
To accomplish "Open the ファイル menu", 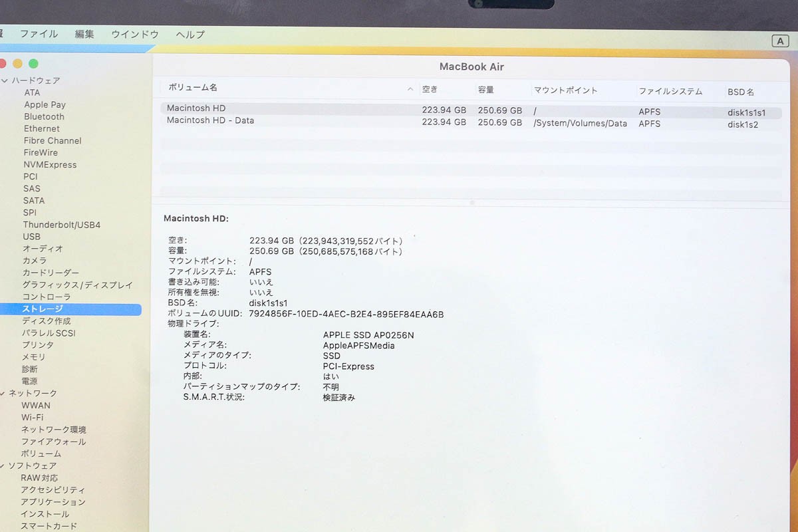I will [39, 34].
